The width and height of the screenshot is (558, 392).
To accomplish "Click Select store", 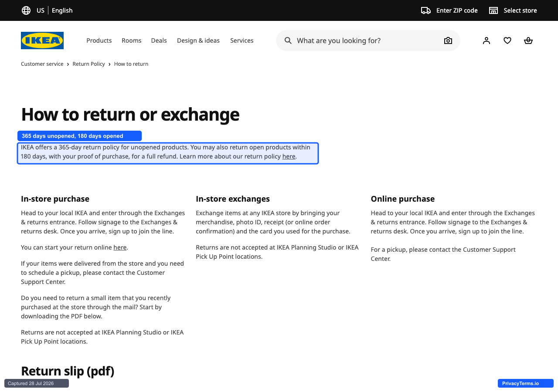I will 521,10.
